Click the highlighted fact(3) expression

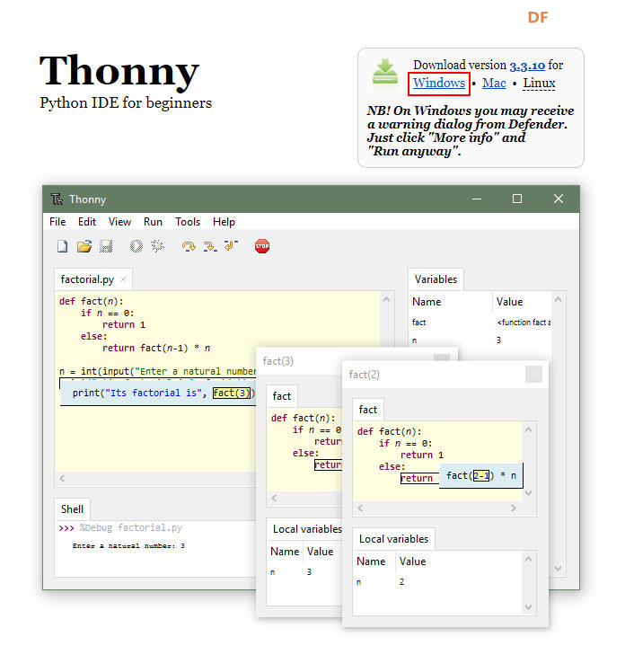pyautogui.click(x=232, y=393)
